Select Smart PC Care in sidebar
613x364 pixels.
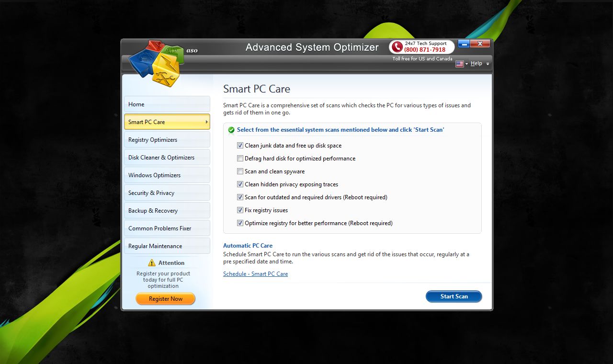[x=167, y=122]
